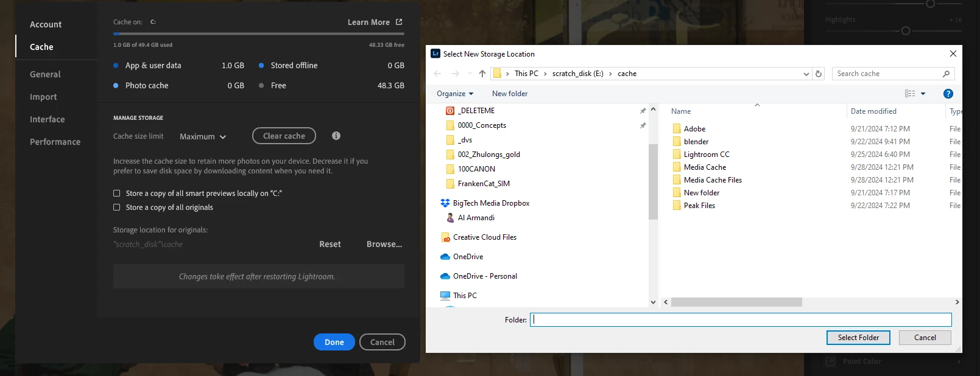Open the Learn More external link icon
This screenshot has height=376, width=980.
(x=399, y=22)
